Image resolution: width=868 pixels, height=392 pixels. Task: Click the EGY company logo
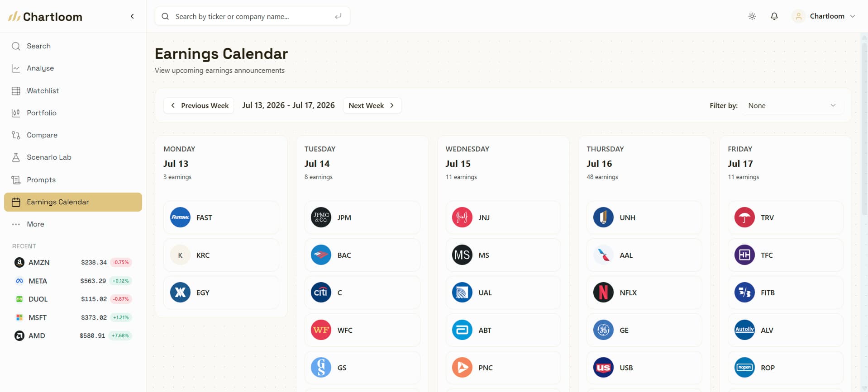tap(180, 293)
